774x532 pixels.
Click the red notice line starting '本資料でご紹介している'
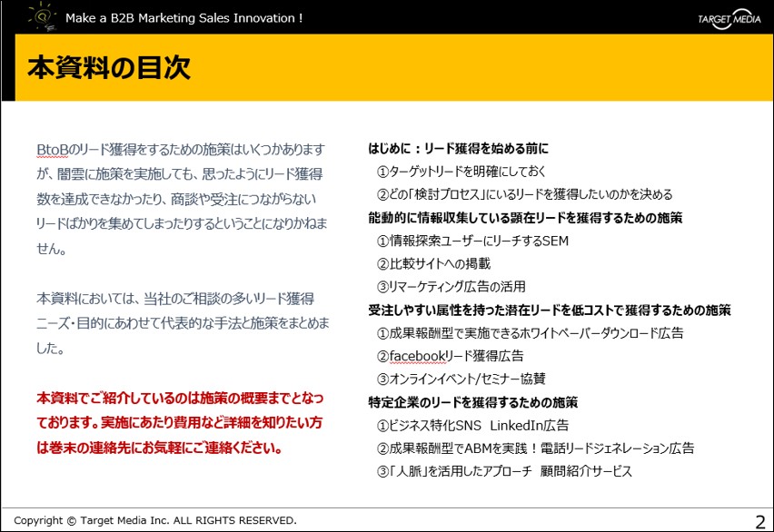point(180,398)
